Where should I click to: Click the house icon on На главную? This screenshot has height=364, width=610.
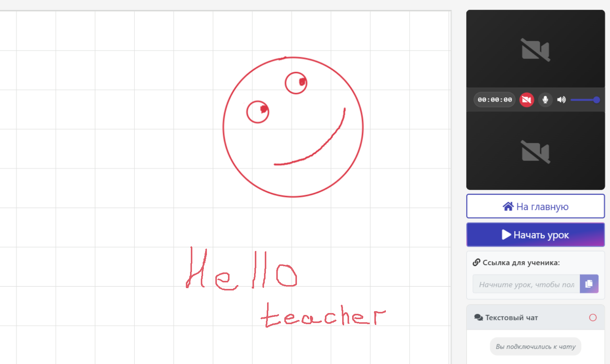(x=508, y=207)
